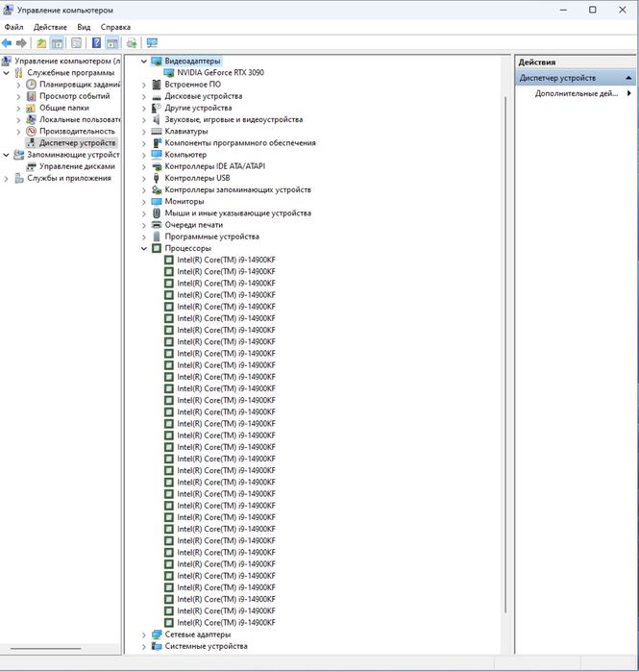
Task: Click the Up one level folder icon
Action: click(41, 43)
